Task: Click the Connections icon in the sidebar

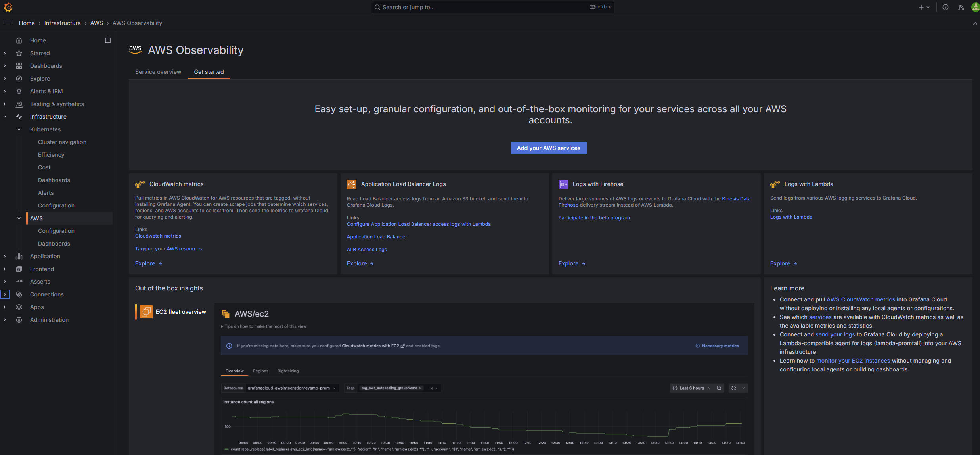Action: [x=19, y=294]
